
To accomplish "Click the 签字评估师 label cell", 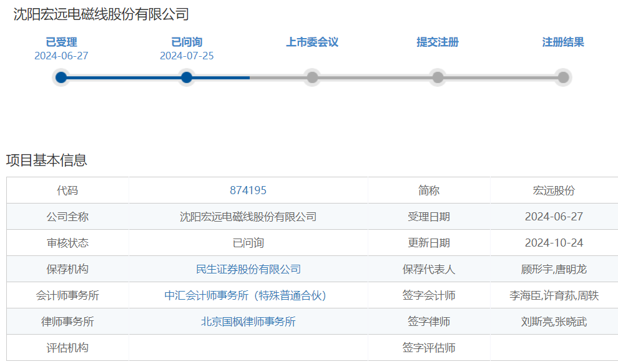I will (429, 348).
